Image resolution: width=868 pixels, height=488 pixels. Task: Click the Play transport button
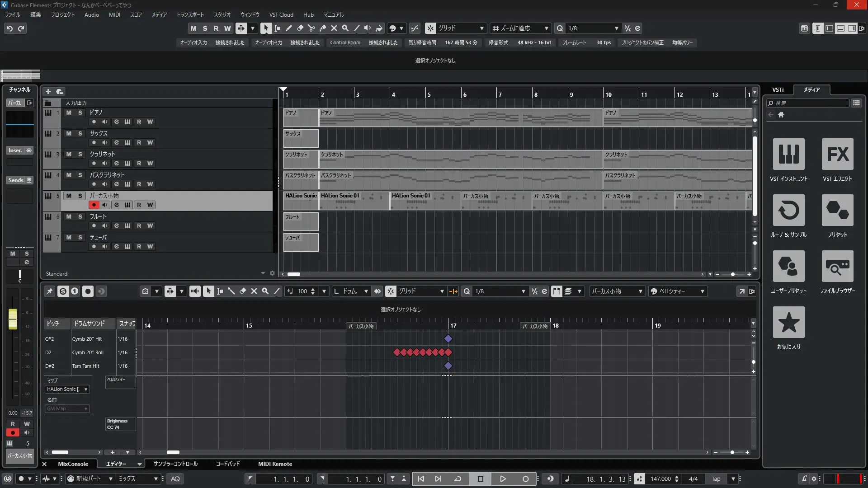503,479
